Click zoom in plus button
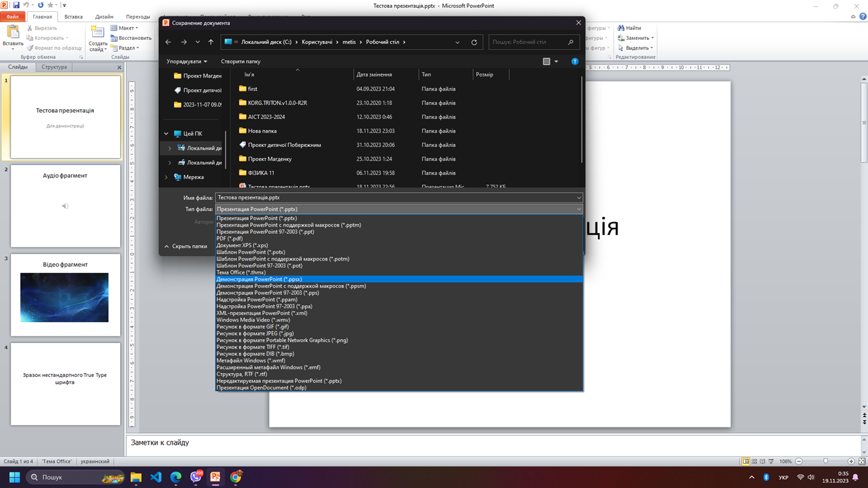Screen dimensions: 868x488 851,461
